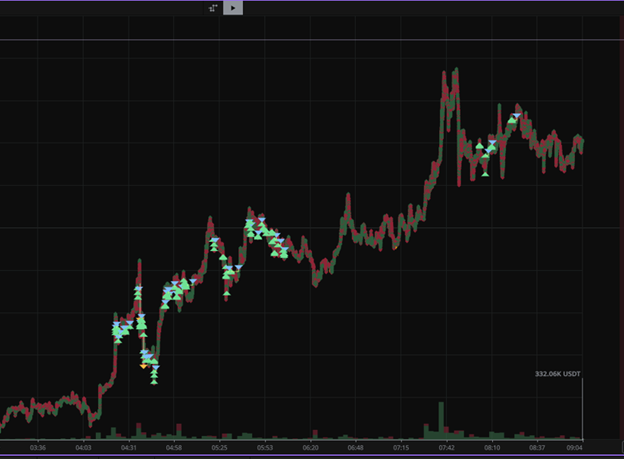Screen dimensions: 624x459
Task: Click the 05:25 time axis label
Action: pyautogui.click(x=219, y=448)
